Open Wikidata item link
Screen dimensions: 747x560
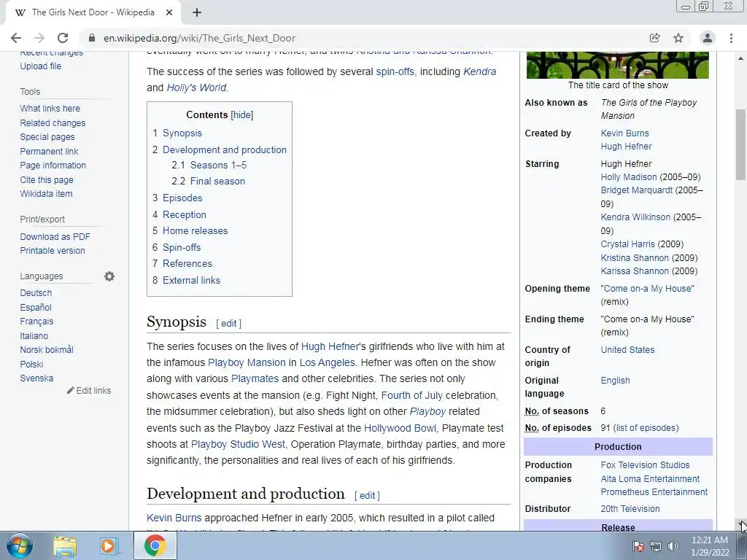pyautogui.click(x=46, y=194)
